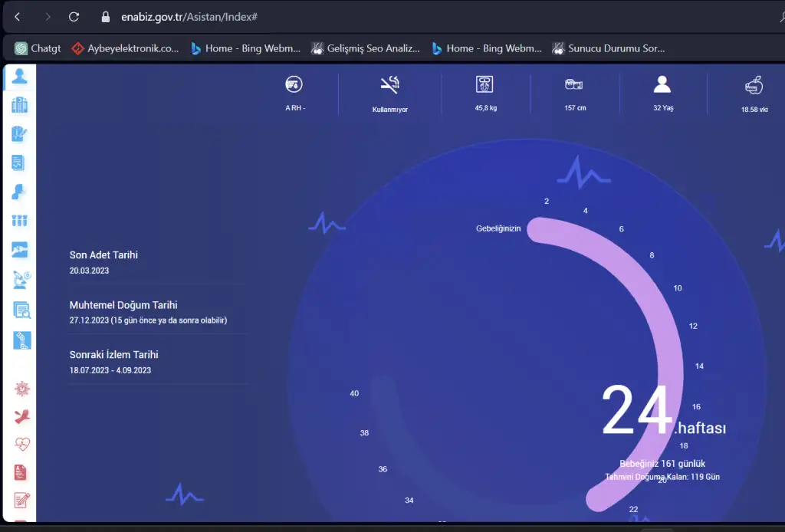Click the apple BMI icon above 18.58 vki
Image resolution: width=785 pixels, height=532 pixels.
coord(754,85)
